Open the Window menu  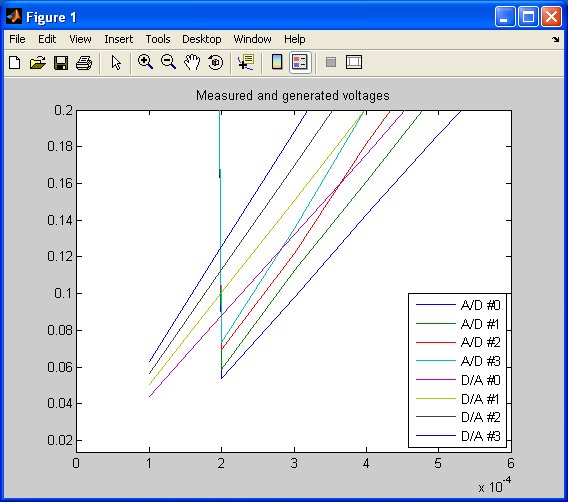(252, 39)
